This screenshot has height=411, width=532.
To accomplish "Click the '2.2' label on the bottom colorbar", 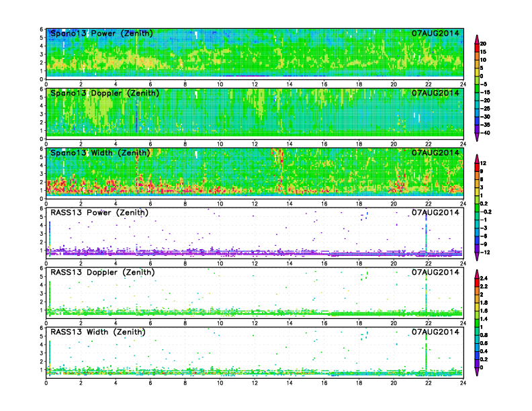I will tap(484, 287).
